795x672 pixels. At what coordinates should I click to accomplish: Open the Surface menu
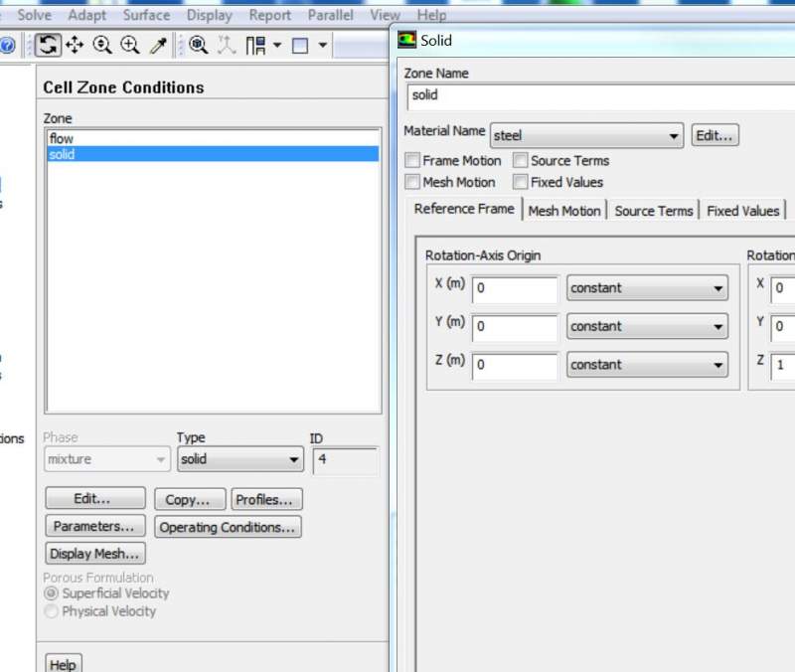pos(146,15)
